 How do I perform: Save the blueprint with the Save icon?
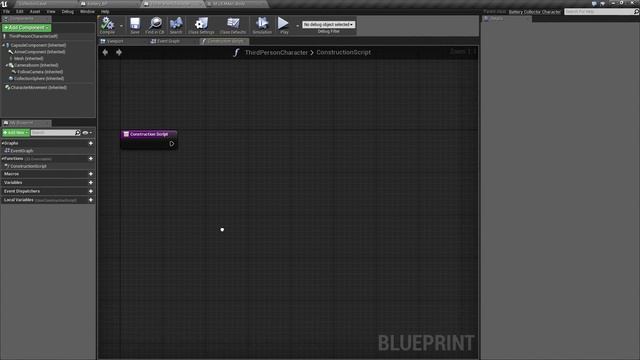pyautogui.click(x=135, y=25)
